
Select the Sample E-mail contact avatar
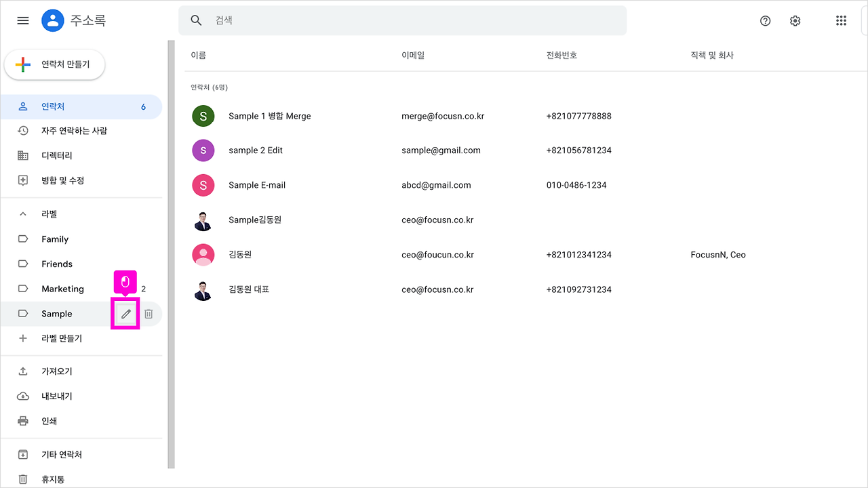pos(203,184)
